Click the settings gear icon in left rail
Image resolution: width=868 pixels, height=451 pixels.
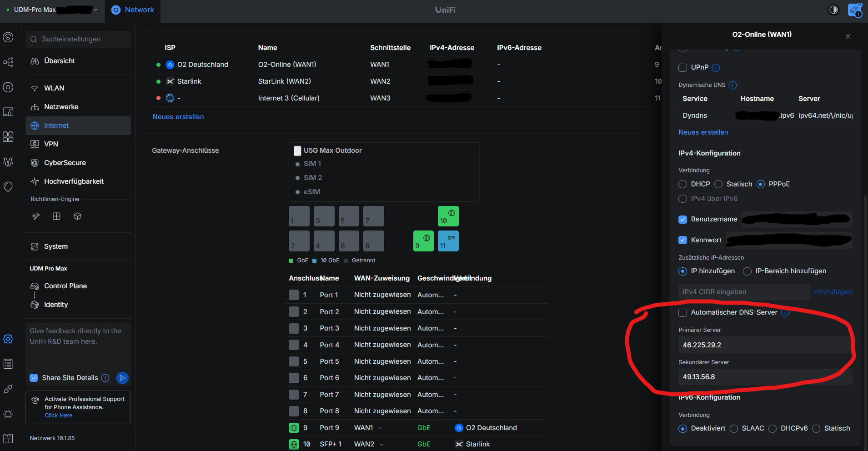coord(8,339)
